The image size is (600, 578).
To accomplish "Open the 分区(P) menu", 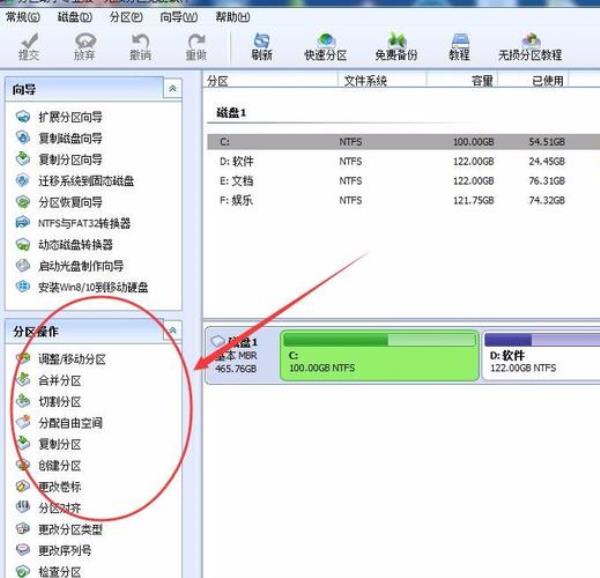I will tap(126, 17).
